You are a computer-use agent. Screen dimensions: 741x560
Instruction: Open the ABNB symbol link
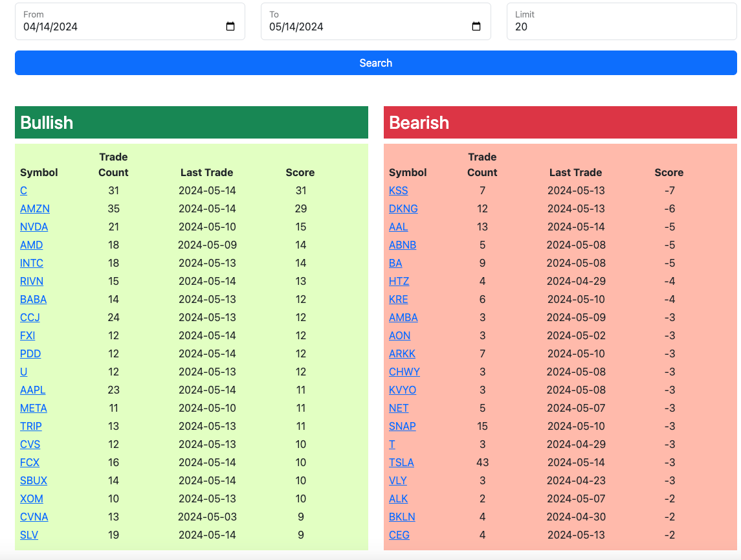(403, 245)
